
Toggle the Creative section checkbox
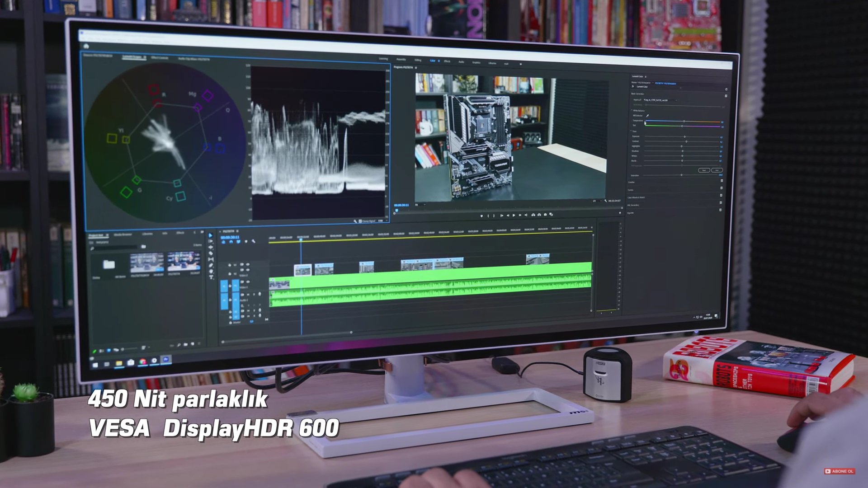coord(722,181)
